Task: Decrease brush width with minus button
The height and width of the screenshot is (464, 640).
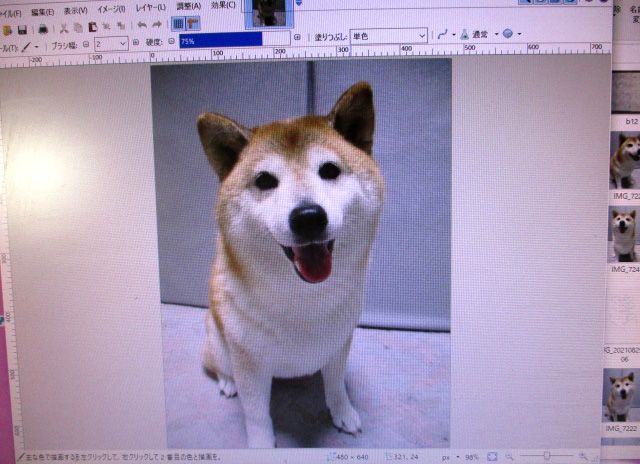Action: tap(85, 44)
